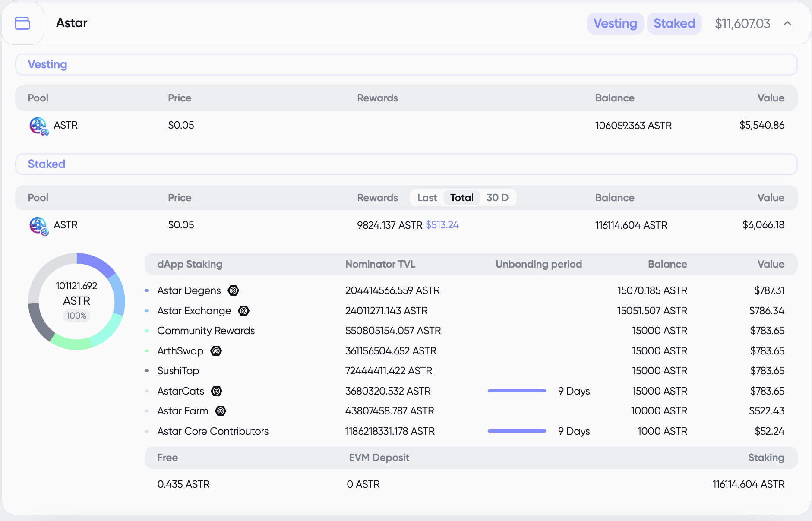Viewport: 812px width, 521px height.
Task: Open the Astar Farm dApp icon
Action: 221,410
